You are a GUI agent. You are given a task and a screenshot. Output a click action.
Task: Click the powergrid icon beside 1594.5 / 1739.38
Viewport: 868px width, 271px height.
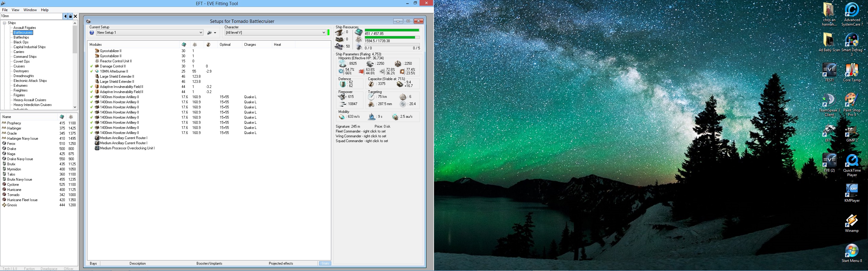tap(359, 40)
